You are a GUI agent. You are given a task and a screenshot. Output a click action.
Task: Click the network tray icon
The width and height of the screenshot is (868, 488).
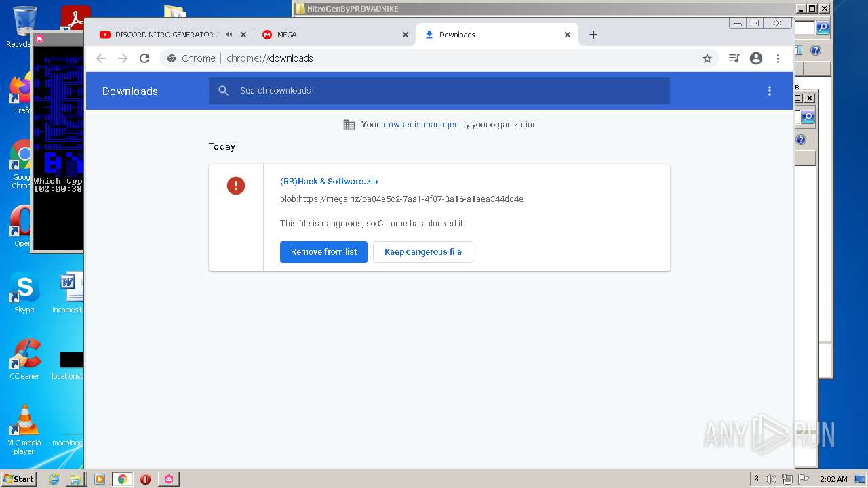(787, 479)
